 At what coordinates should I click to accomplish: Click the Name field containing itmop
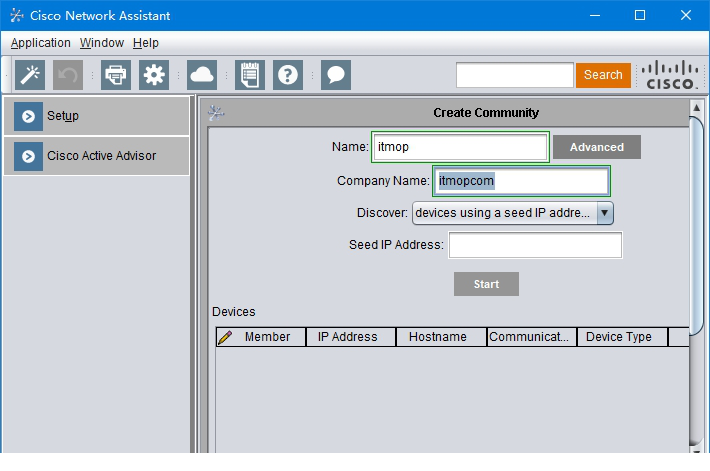[460, 147]
